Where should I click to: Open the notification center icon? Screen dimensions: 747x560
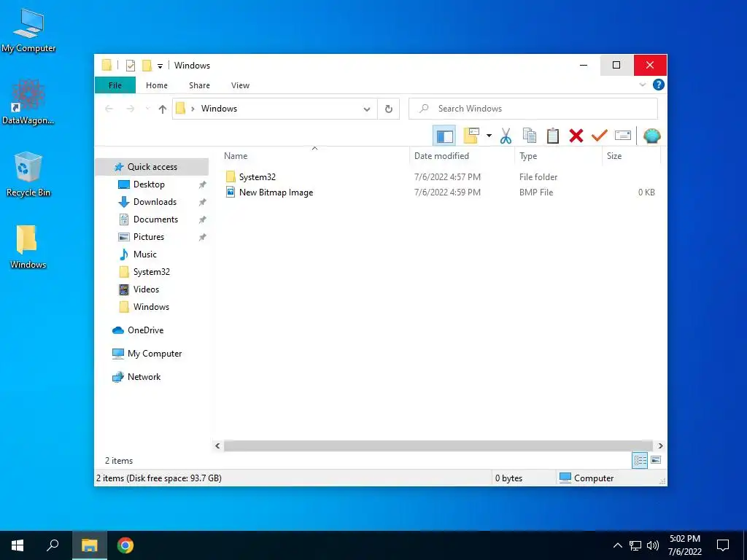[x=723, y=545]
